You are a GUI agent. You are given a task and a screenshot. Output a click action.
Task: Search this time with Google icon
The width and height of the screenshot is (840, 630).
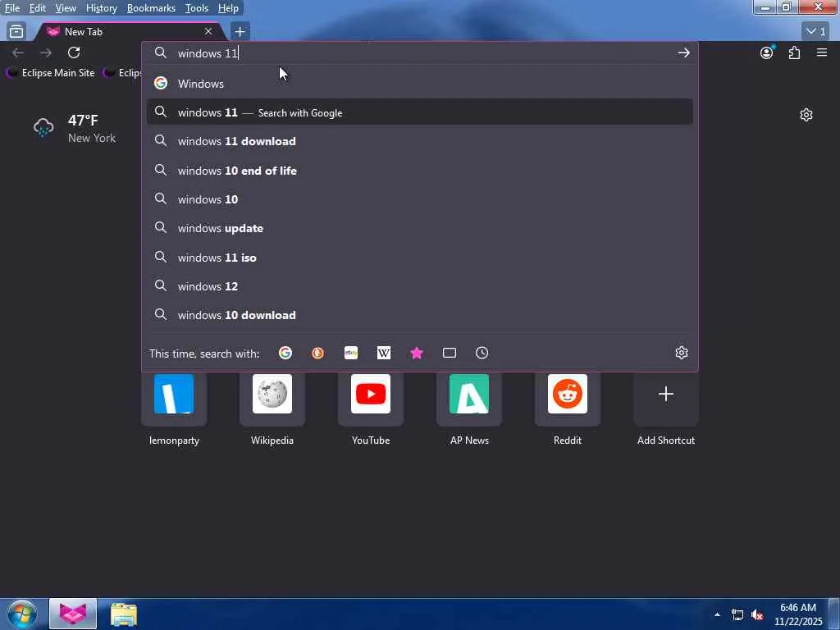click(285, 353)
